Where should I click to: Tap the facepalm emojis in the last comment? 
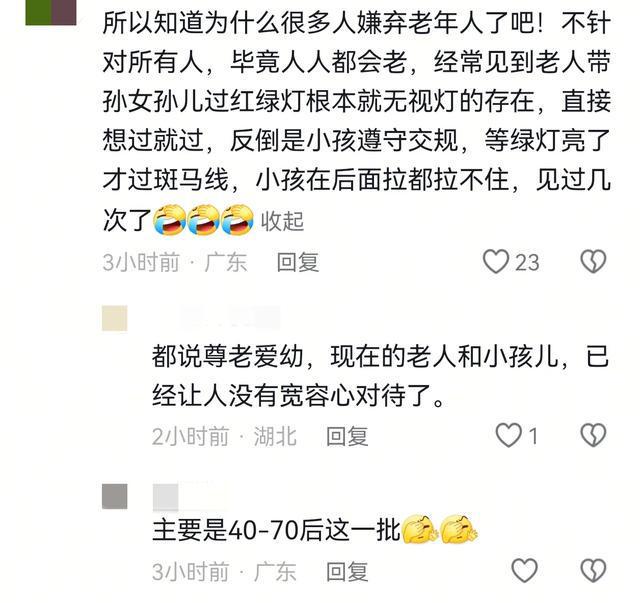pyautogui.click(x=440, y=530)
